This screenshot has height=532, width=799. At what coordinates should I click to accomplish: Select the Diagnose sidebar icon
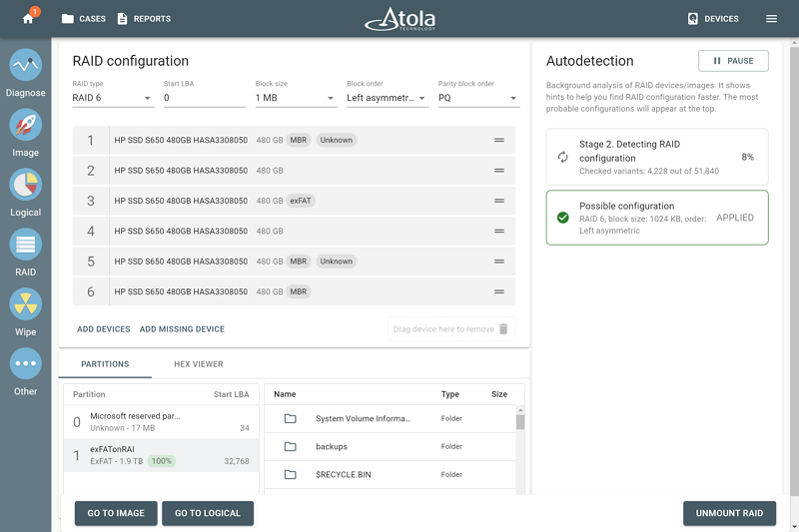tap(26, 65)
